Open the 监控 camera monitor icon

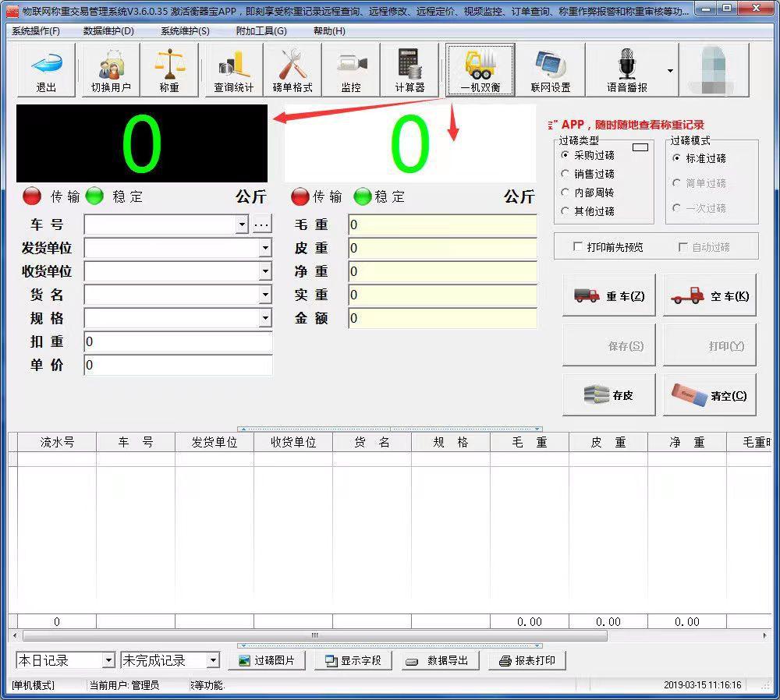pos(351,69)
